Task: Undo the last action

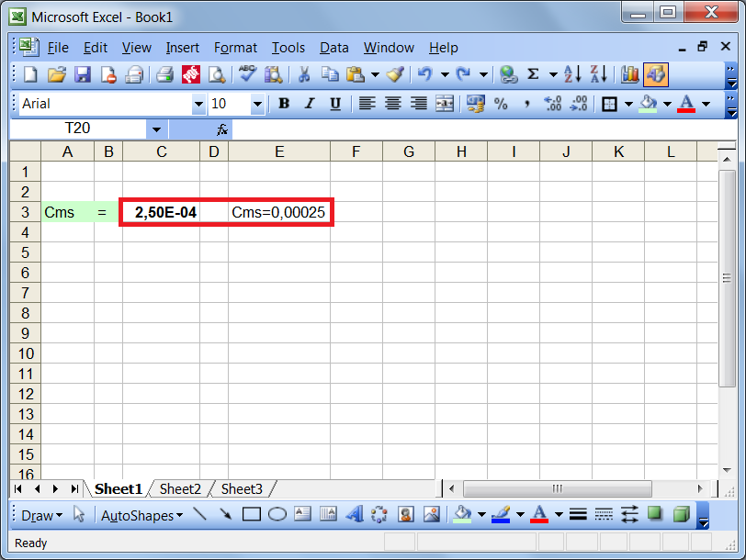Action: [x=424, y=74]
